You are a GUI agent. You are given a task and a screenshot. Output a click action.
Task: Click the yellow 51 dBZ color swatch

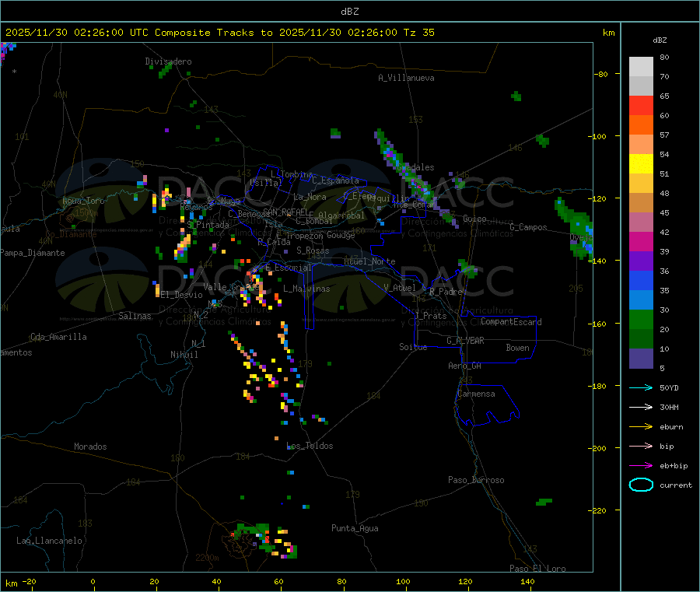tap(641, 164)
